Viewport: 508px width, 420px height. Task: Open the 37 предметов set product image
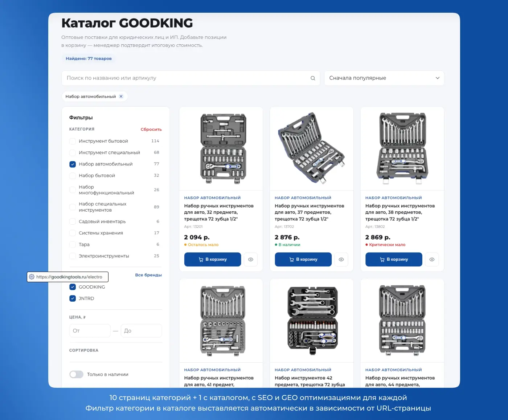coord(312,148)
